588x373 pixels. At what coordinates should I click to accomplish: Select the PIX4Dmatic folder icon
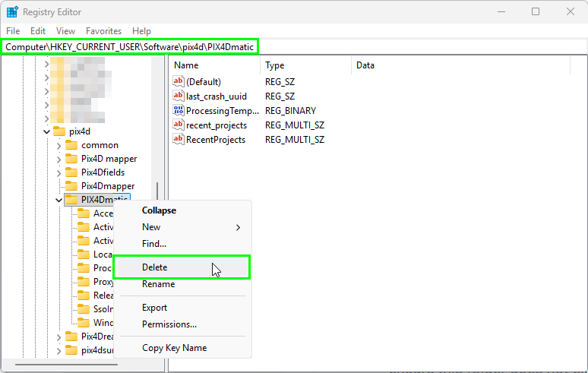71,200
